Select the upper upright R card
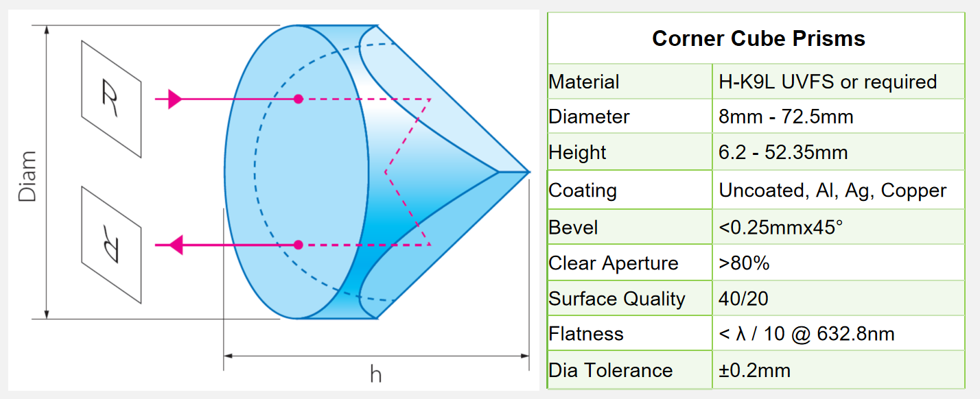This screenshot has width=980, height=399. pos(110,99)
